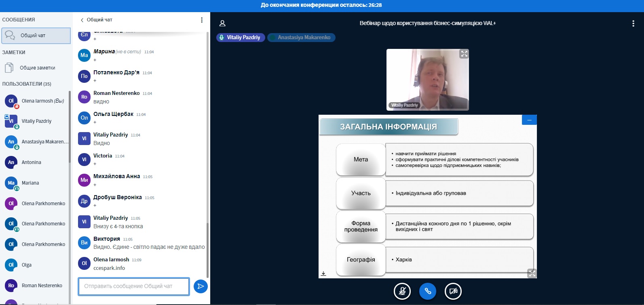This screenshot has height=305, width=644.
Task: Click the Мета box on the slide
Action: [361, 160]
